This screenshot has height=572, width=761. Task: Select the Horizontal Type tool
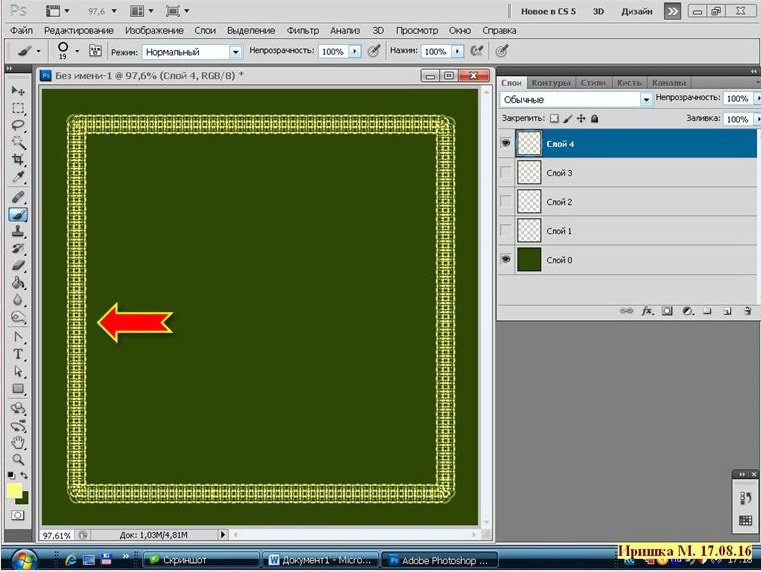point(18,354)
